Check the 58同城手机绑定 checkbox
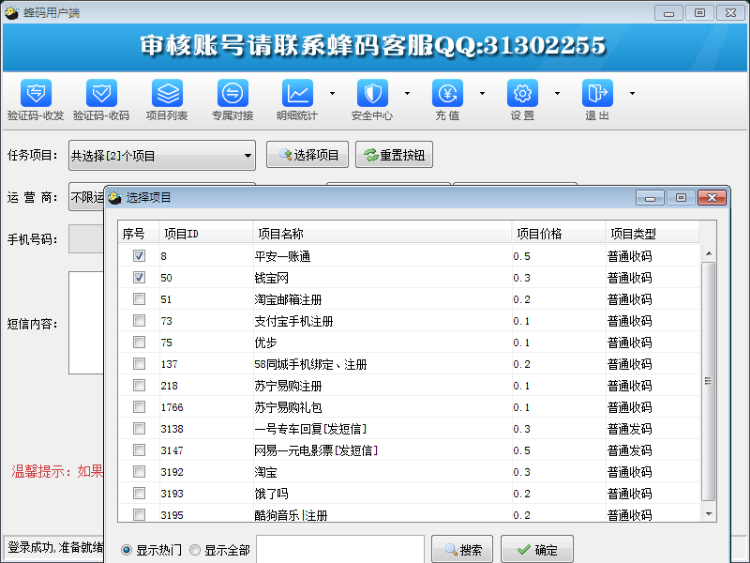This screenshot has width=750, height=563. [x=139, y=364]
